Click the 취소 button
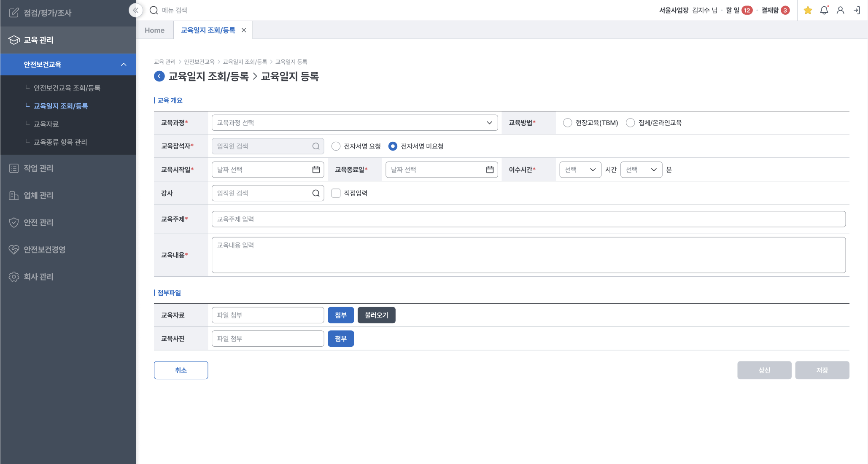Image resolution: width=868 pixels, height=464 pixels. click(x=181, y=370)
